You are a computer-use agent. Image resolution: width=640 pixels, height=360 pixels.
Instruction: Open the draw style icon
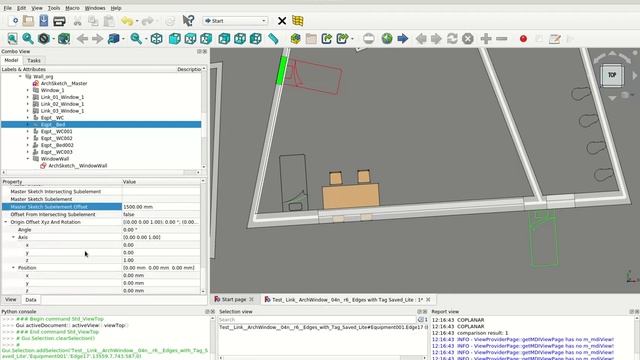point(44,39)
